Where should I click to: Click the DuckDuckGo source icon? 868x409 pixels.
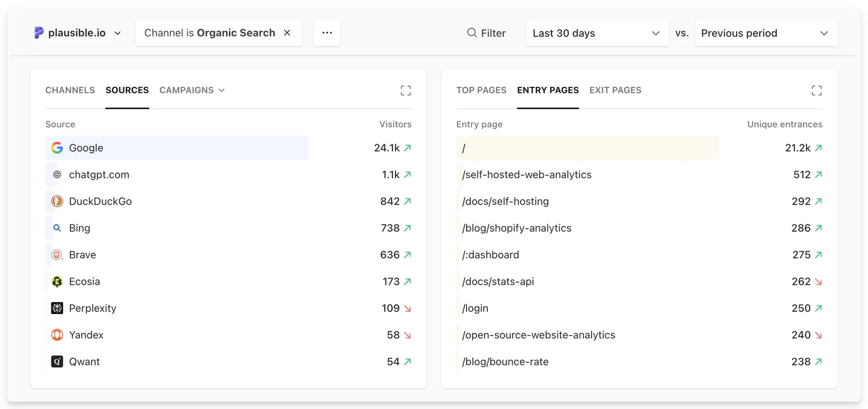(x=57, y=201)
